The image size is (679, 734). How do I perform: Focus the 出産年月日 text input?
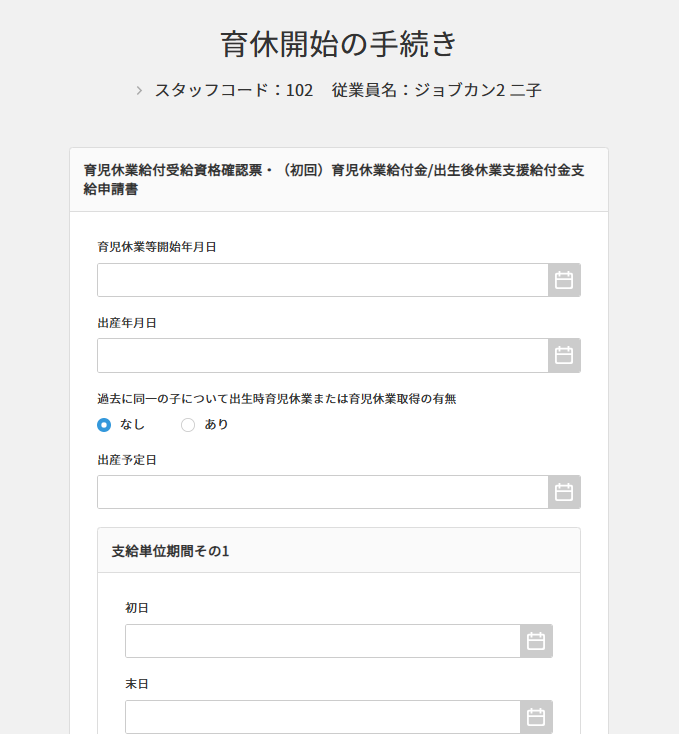click(322, 355)
